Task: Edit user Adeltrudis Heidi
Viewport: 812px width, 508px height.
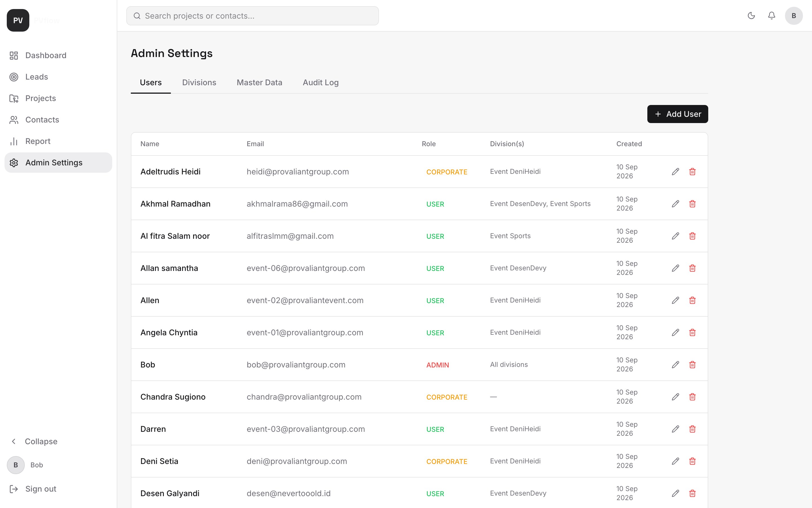Action: click(676, 172)
